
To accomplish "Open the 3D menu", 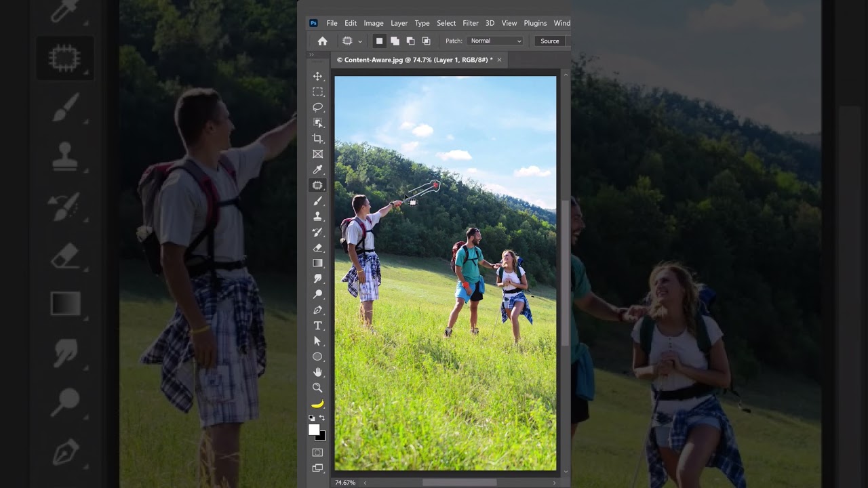I will click(490, 23).
